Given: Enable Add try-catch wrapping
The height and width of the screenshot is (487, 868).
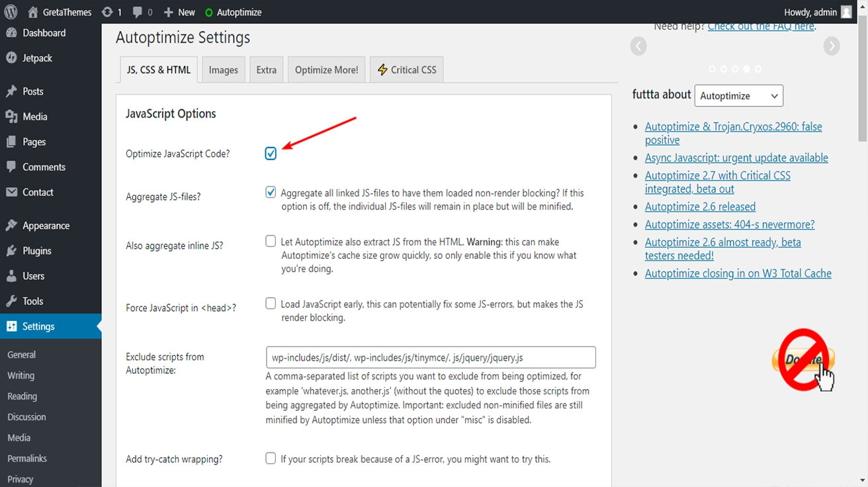Looking at the screenshot, I should 271,459.
